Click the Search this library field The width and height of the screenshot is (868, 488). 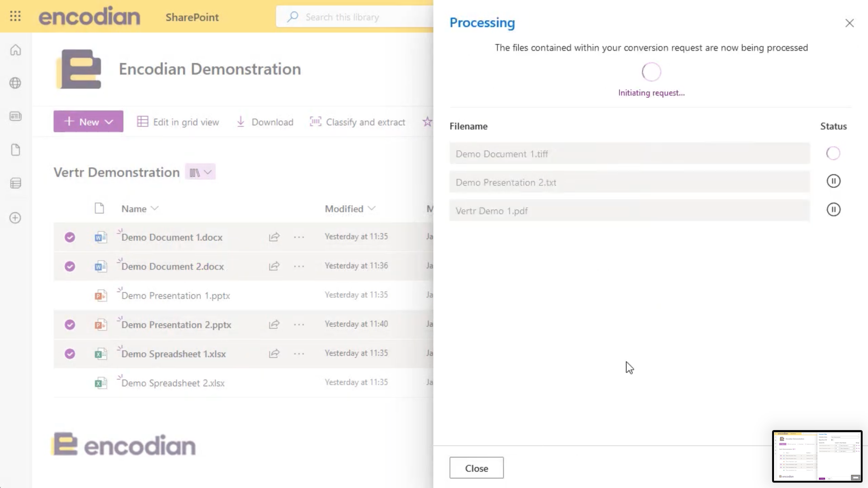355,17
